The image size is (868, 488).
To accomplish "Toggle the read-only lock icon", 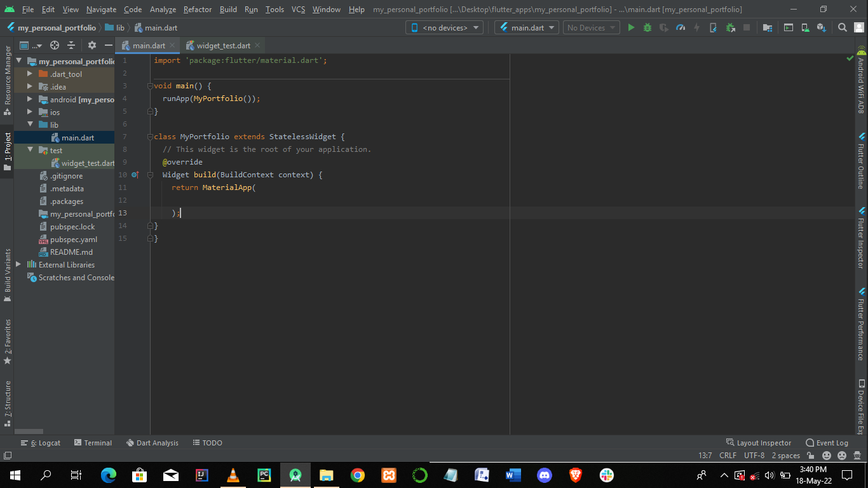I will [x=811, y=456].
